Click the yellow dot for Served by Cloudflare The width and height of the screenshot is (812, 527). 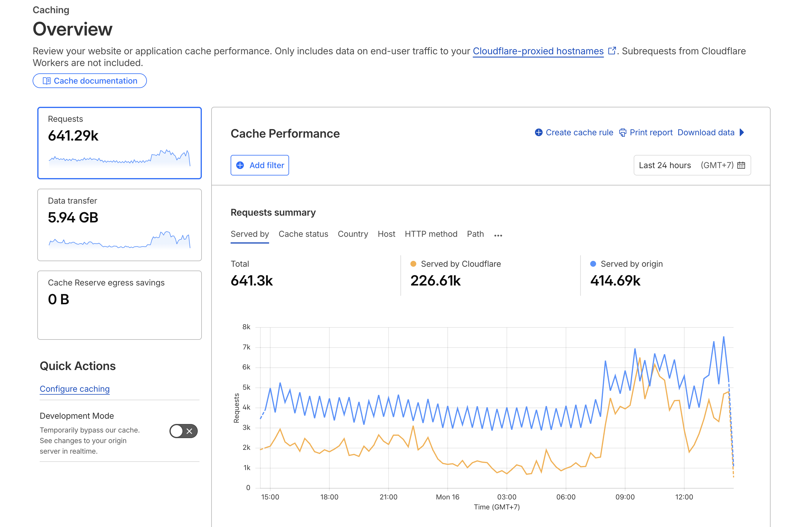pos(414,263)
